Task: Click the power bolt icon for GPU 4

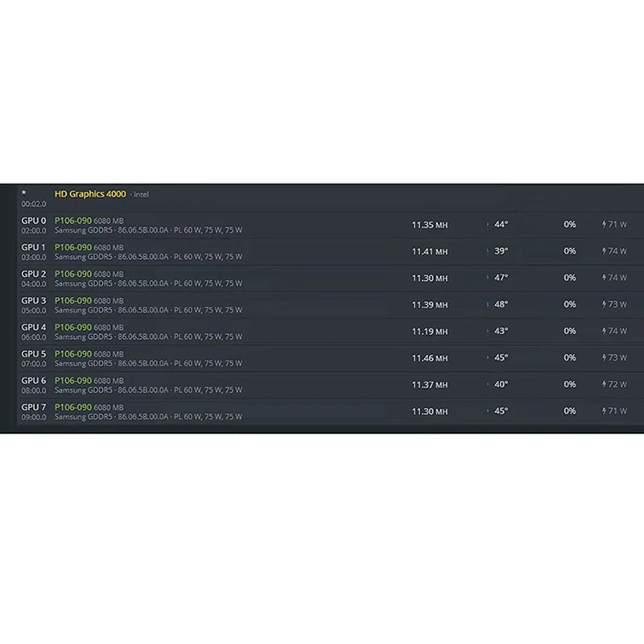Action: 605,331
